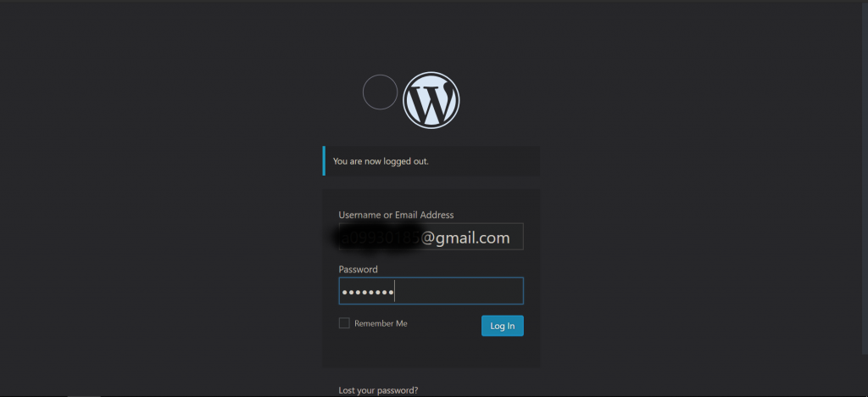Click the empty circle beside the WordPress logo
The height and width of the screenshot is (397, 868).
tap(381, 92)
